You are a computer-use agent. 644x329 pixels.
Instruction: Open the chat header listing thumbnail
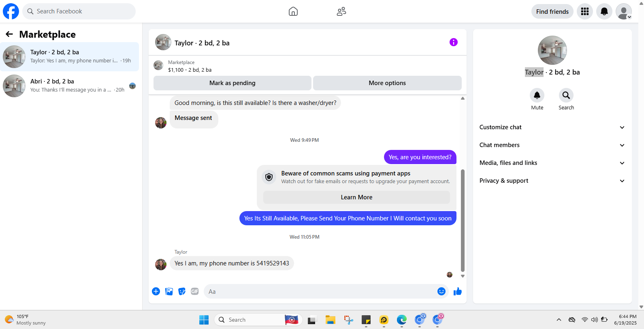tap(163, 42)
